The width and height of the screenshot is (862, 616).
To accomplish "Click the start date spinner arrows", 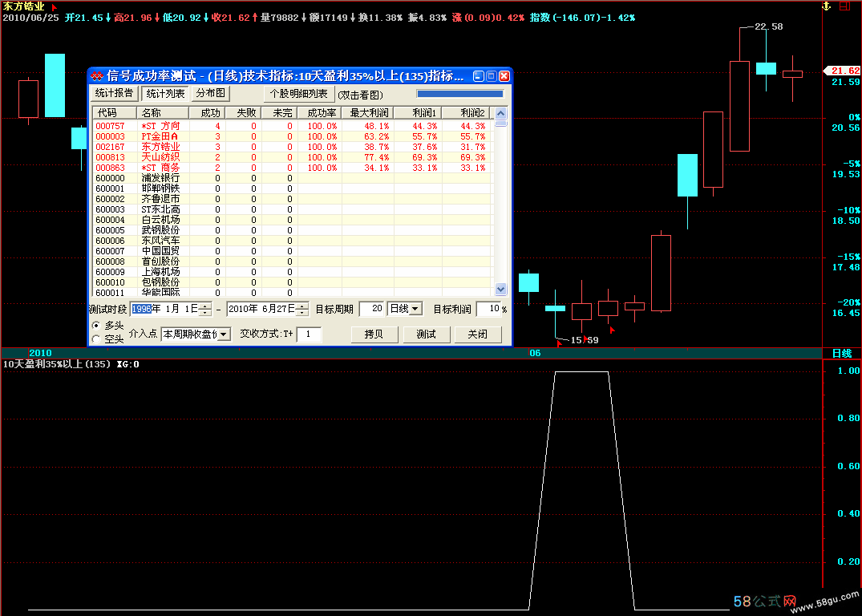I will pos(205,309).
